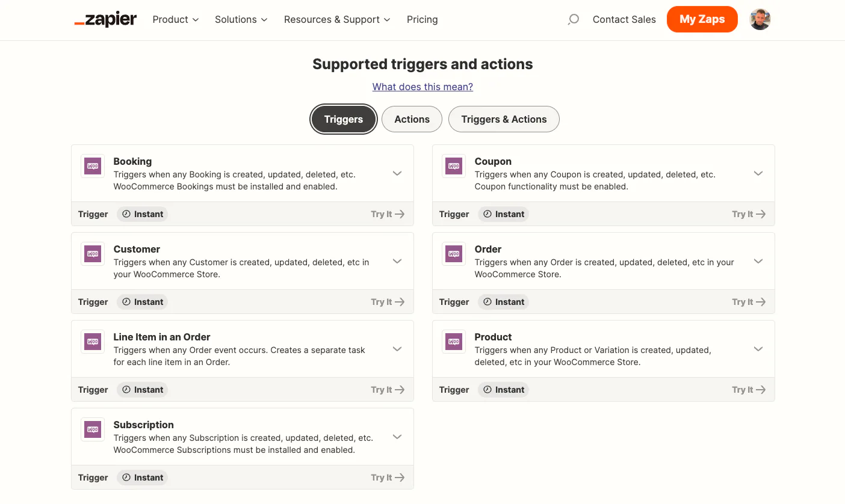Try the Customer trigger

pos(388,302)
